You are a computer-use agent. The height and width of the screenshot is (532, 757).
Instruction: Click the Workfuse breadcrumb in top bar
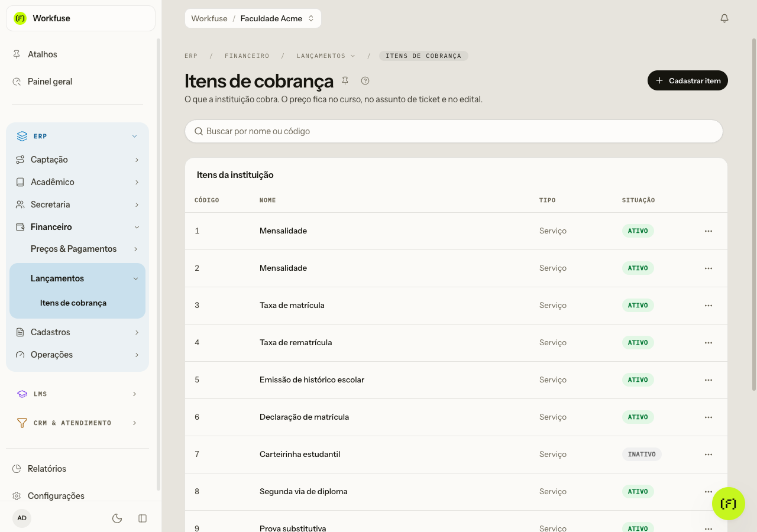(209, 18)
